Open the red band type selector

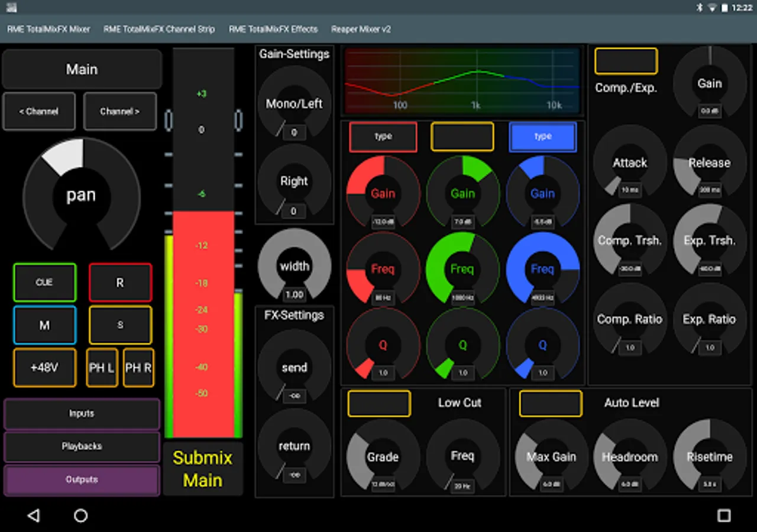pyautogui.click(x=383, y=137)
